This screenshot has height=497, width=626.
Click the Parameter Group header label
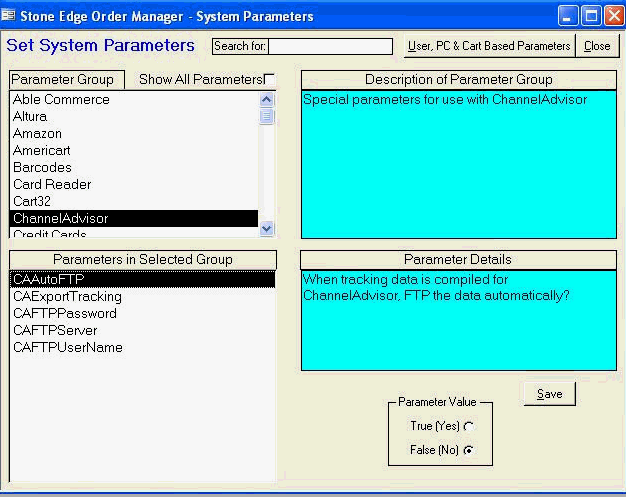[67, 79]
